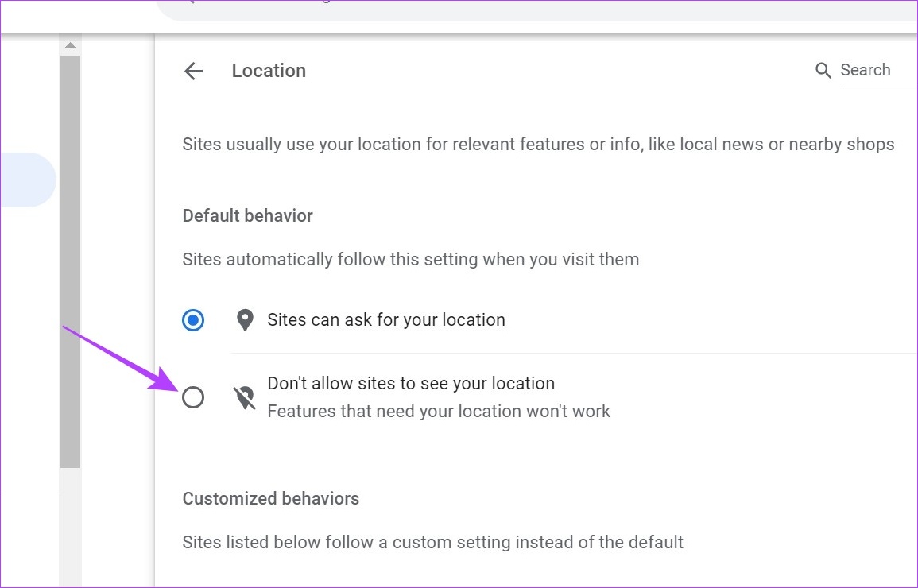This screenshot has width=918, height=588.
Task: Click inside the Search input field
Action: [870, 70]
